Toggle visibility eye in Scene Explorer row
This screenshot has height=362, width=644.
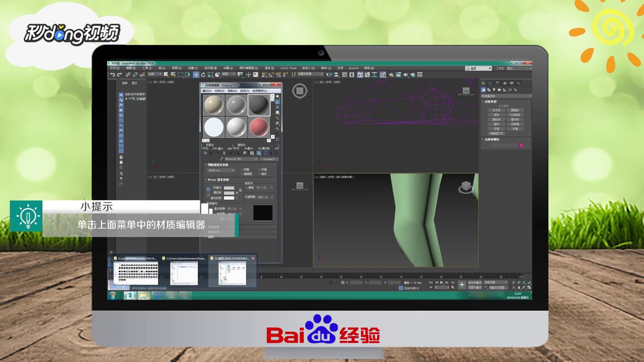[x=130, y=99]
